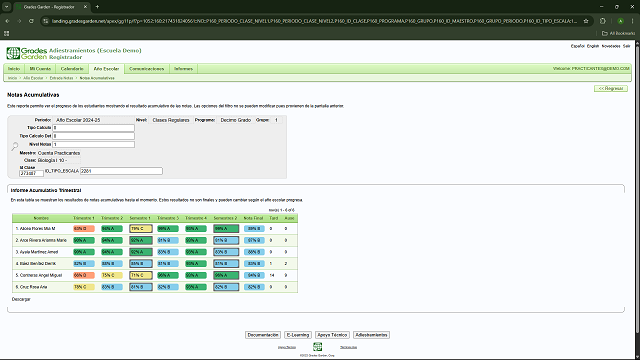
Task: Click the Entrada Notas breadcrumb link
Action: pos(61,78)
